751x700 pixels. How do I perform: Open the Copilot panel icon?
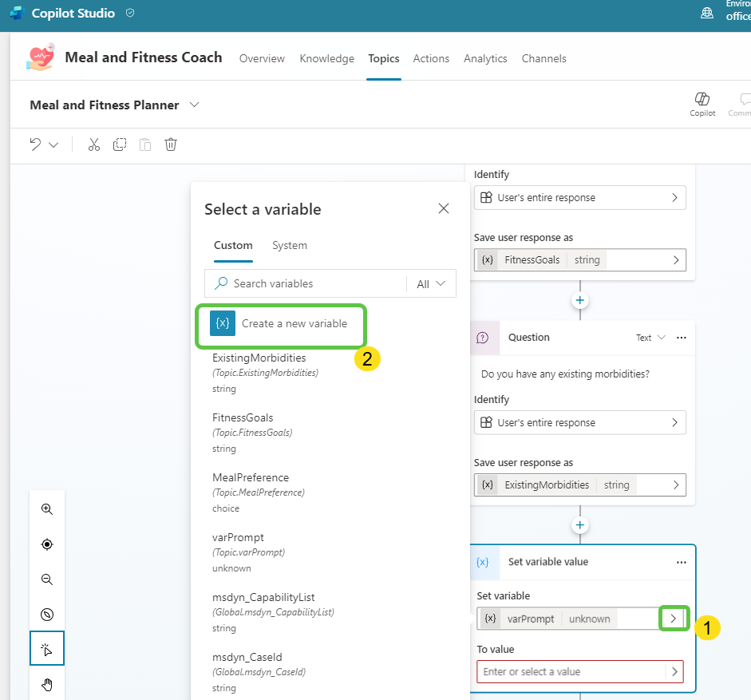click(702, 103)
